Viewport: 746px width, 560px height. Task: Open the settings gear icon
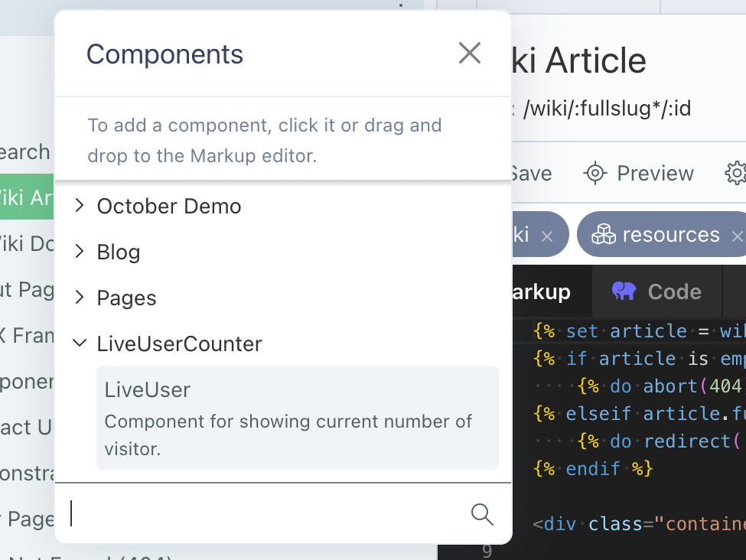coord(735,173)
